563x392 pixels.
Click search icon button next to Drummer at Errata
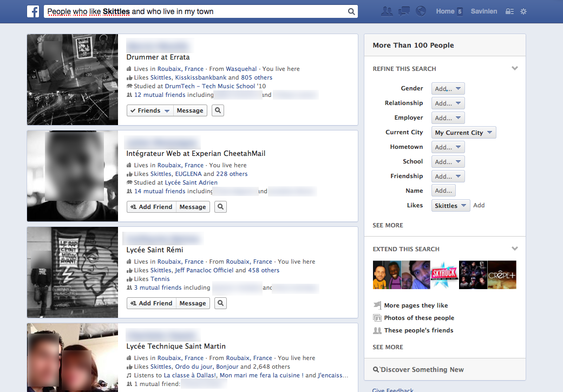tap(218, 110)
